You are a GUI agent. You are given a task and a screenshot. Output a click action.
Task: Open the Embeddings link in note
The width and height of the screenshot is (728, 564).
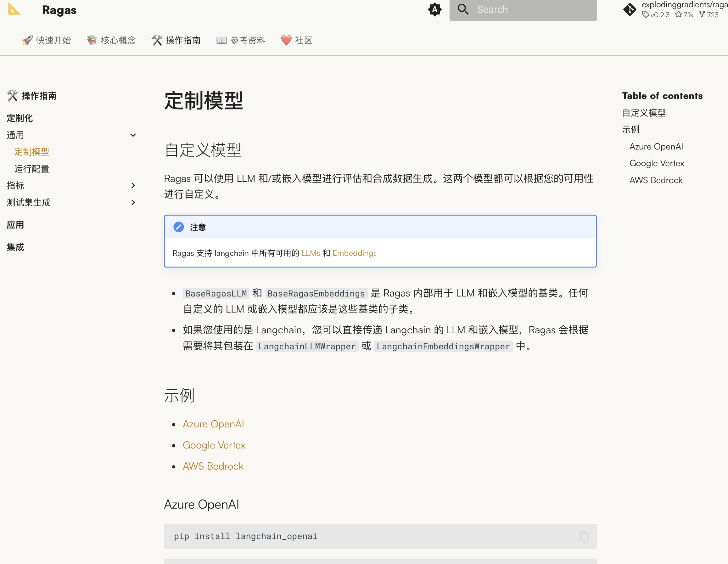coord(354,253)
